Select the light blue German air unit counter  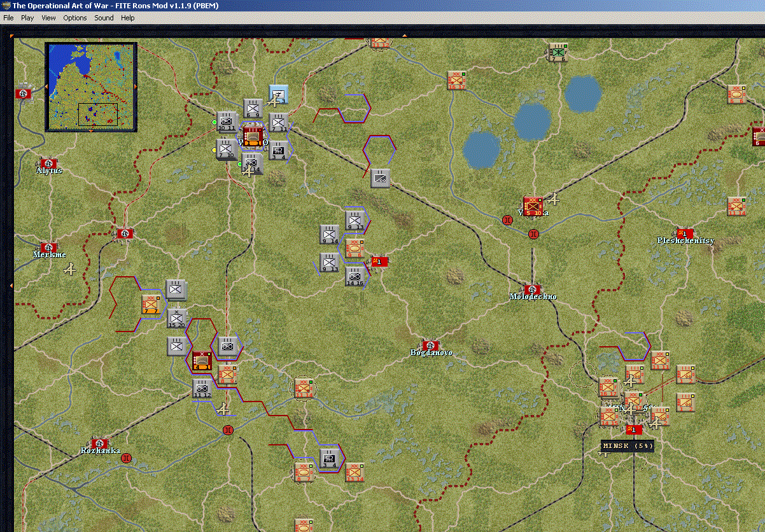point(278,95)
